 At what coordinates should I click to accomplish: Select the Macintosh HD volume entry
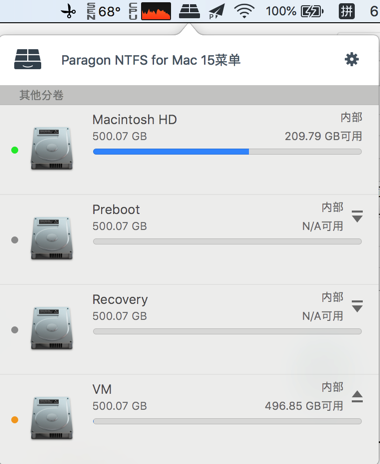189,150
